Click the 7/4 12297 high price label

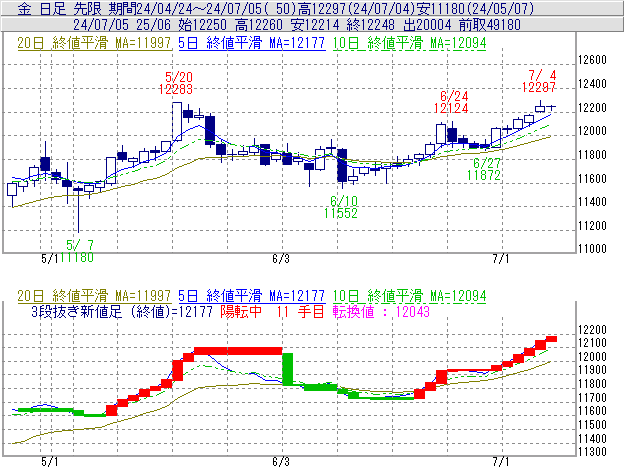point(539,81)
